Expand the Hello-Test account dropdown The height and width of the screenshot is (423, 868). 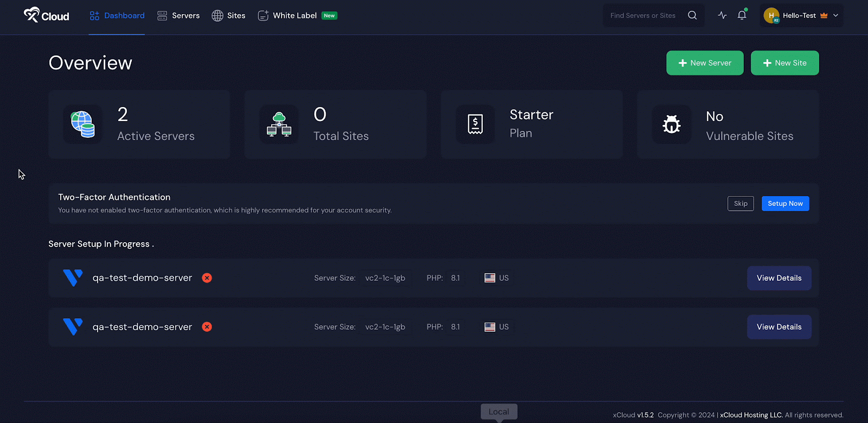(x=835, y=15)
